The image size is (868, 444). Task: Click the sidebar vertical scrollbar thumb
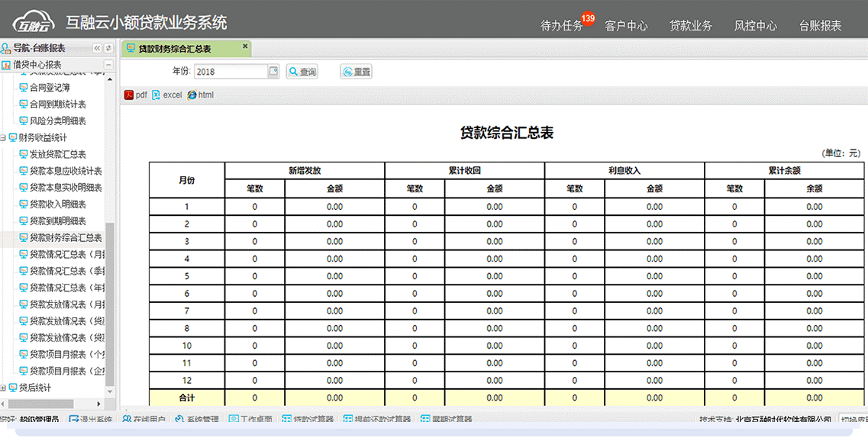110,304
